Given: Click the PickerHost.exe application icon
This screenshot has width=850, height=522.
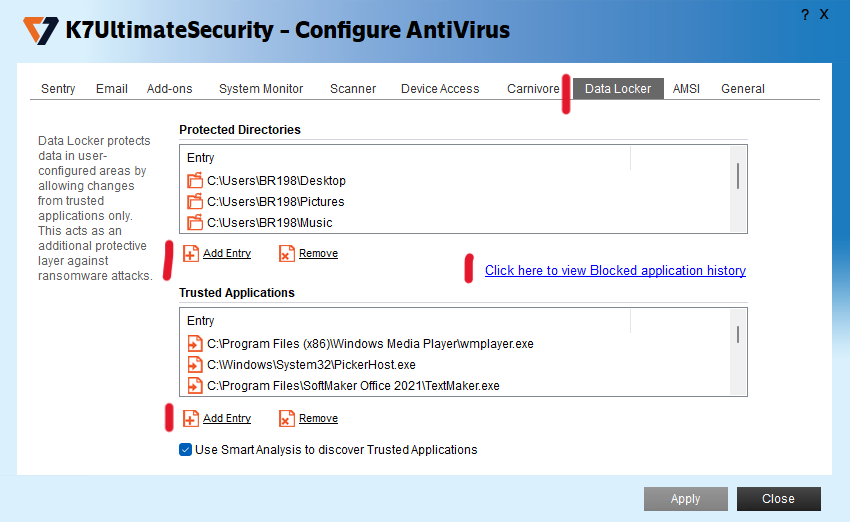Looking at the screenshot, I should (x=195, y=365).
